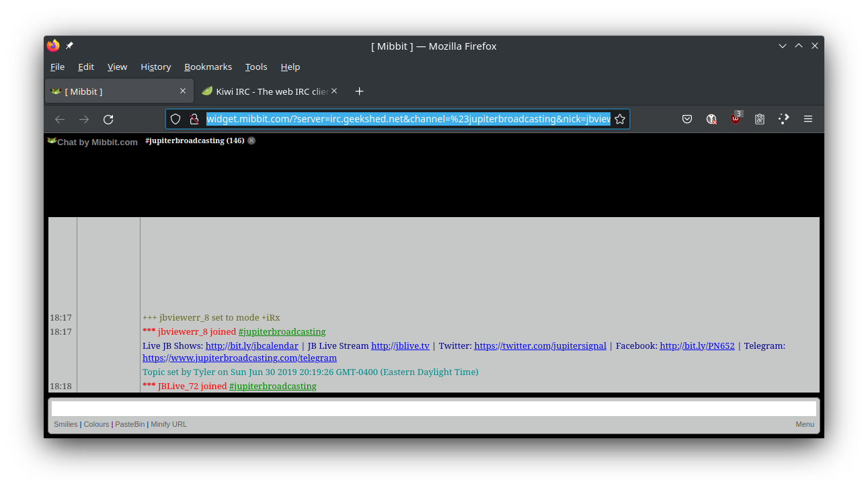Click the Minify URL option
Screen dimensions: 868x490
[x=169, y=424]
